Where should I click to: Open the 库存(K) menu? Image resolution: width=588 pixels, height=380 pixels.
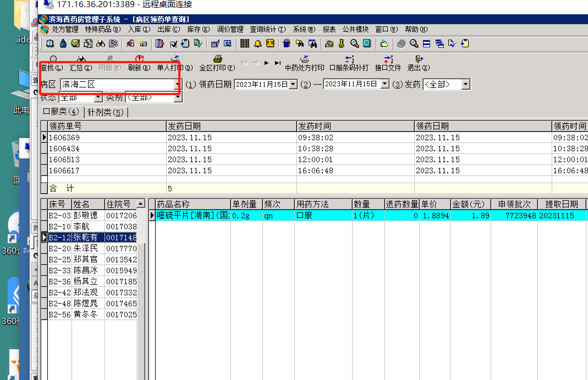coord(199,29)
